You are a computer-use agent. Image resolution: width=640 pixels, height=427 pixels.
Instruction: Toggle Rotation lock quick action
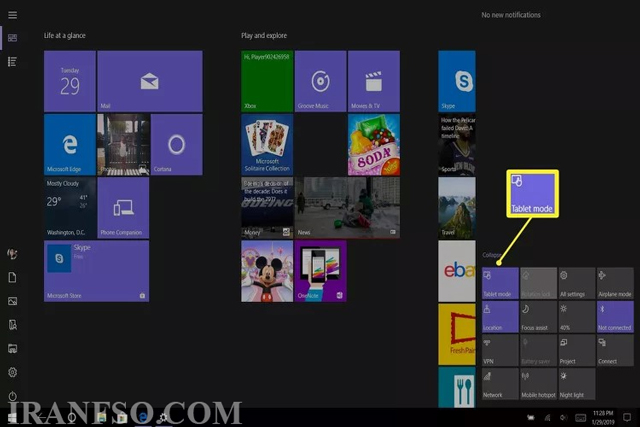pyautogui.click(x=538, y=283)
